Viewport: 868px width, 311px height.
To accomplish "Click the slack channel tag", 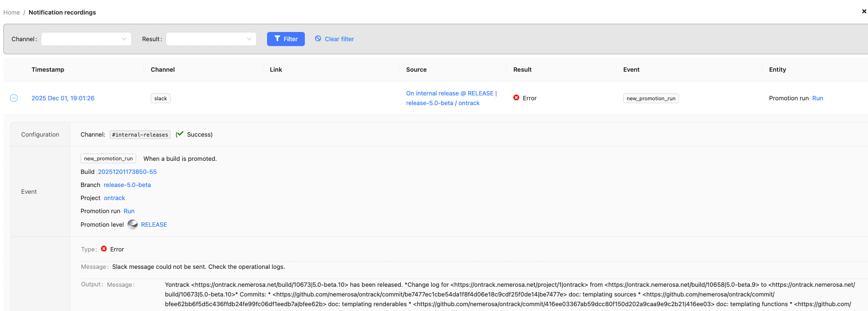I will 160,98.
